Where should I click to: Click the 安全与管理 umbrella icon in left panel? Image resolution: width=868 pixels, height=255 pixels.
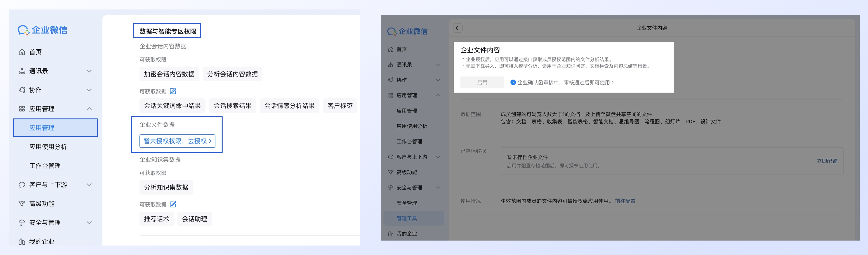tap(22, 223)
